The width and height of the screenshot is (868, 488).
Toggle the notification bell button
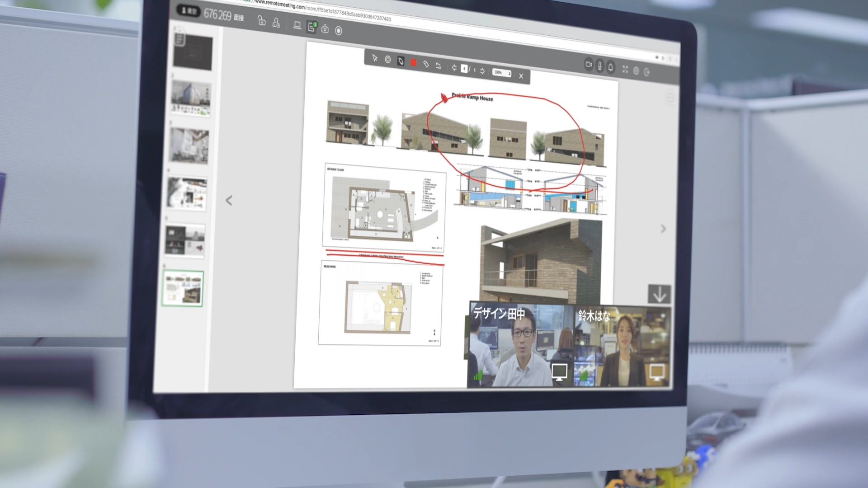pos(611,67)
